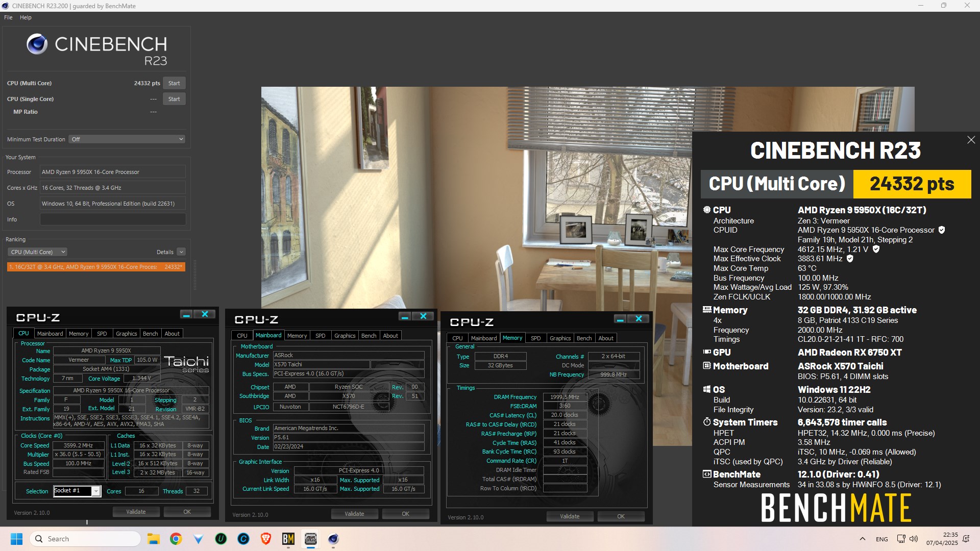Click the Memory icon in BenchMate panel
The width and height of the screenshot is (980, 551).
click(707, 310)
